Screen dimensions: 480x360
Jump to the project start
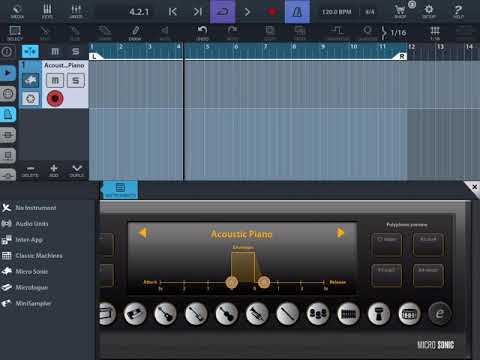tap(173, 12)
